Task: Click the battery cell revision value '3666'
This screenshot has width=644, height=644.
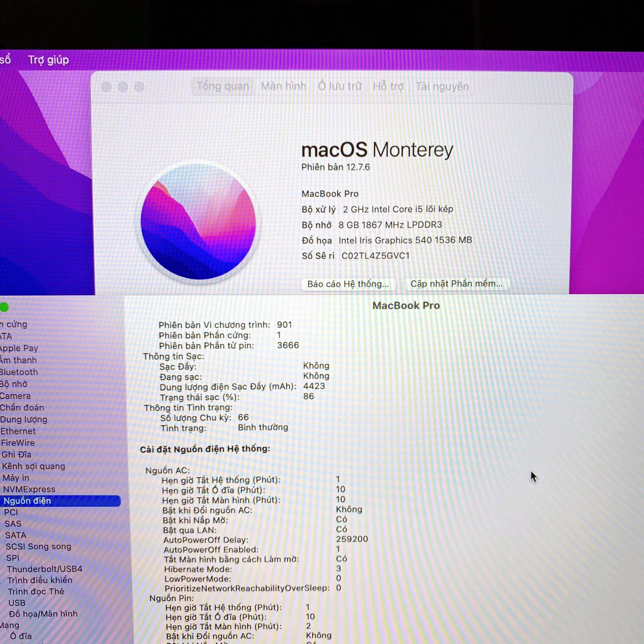Action: [288, 345]
